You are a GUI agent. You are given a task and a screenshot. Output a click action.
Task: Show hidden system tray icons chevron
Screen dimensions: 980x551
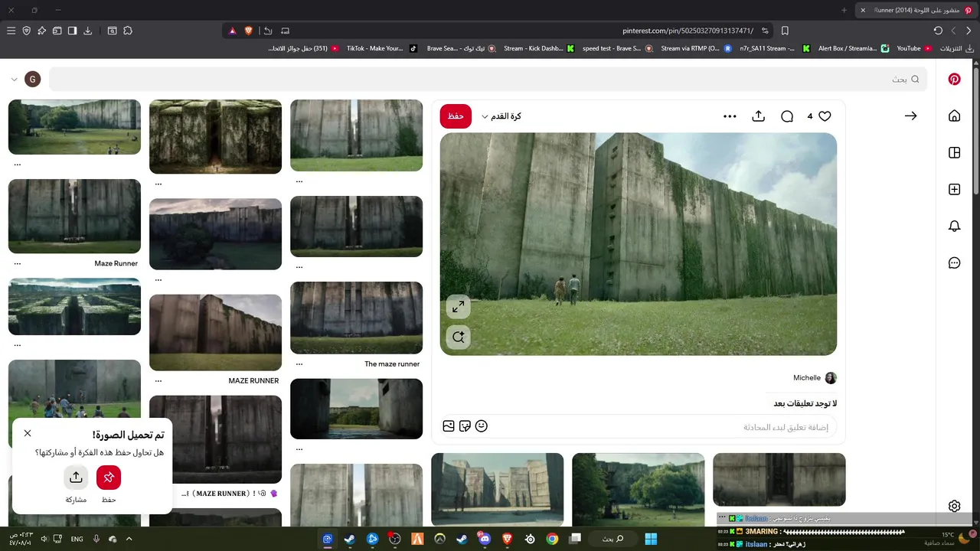129,539
